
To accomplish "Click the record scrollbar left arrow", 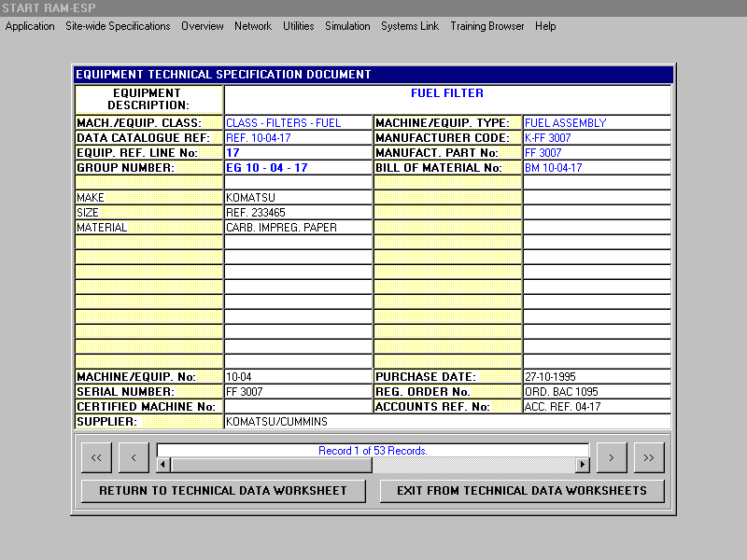I will (x=163, y=464).
